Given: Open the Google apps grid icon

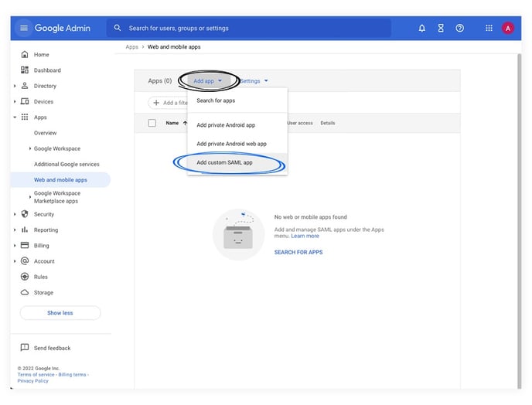Looking at the screenshot, I should [489, 28].
